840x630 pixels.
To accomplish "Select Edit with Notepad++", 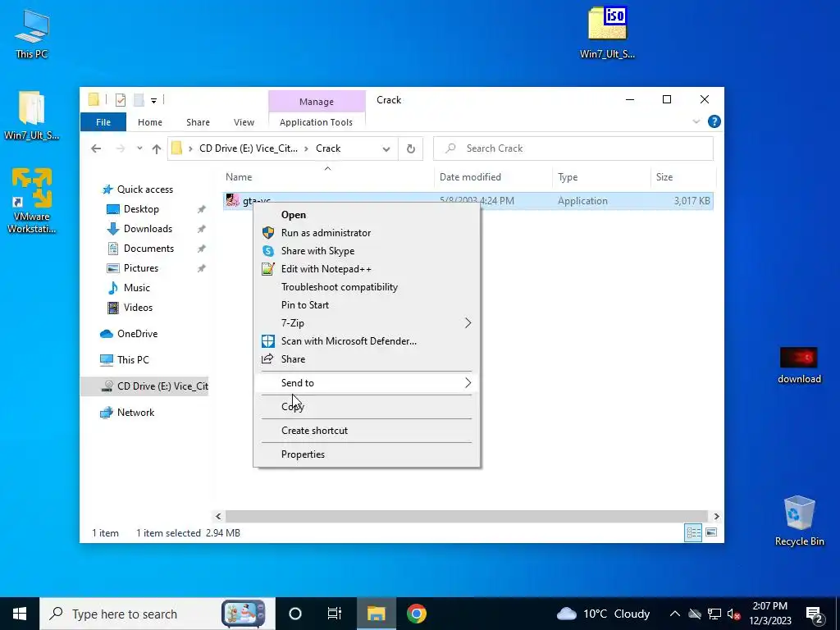I will click(367, 269).
